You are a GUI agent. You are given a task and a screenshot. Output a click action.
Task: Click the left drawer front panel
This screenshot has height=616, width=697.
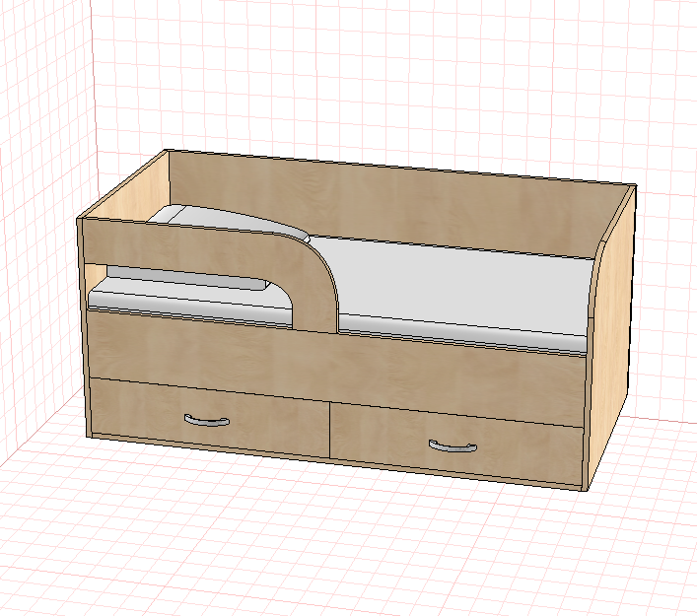click(x=210, y=416)
